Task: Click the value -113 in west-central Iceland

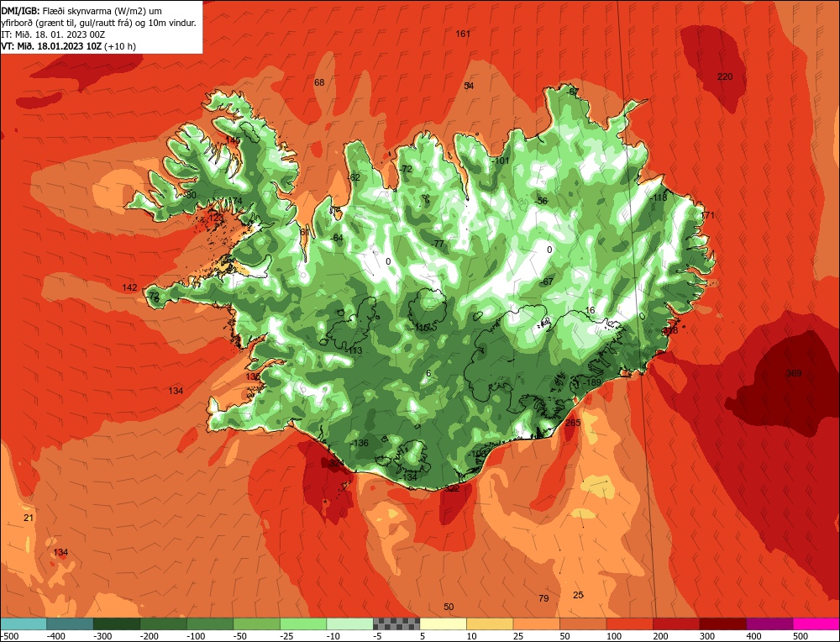Action: (354, 350)
